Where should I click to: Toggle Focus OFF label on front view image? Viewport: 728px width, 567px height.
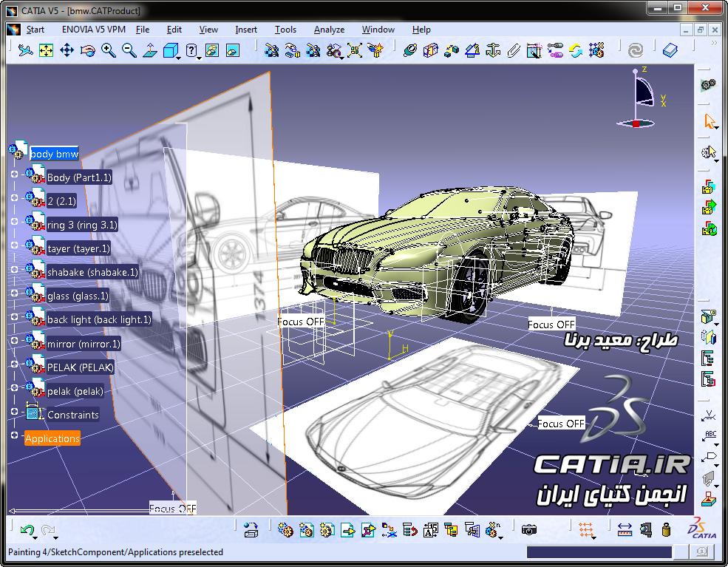pyautogui.click(x=173, y=509)
